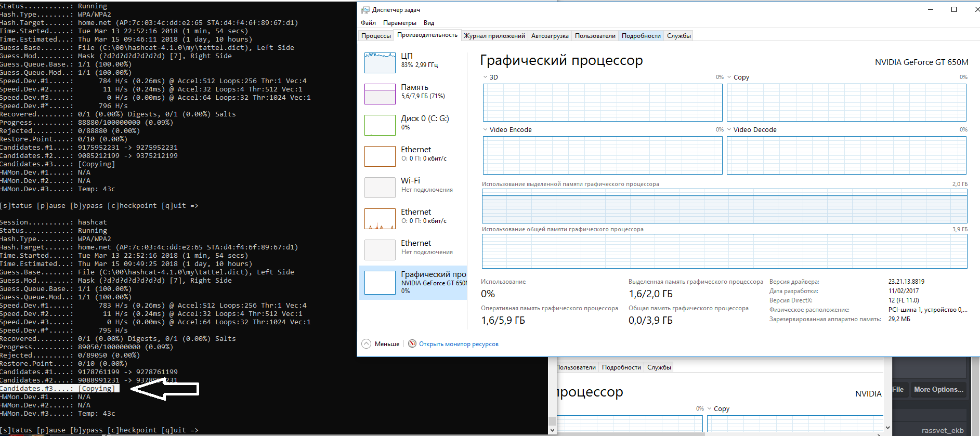The image size is (980, 436).
Task: Open the Video Decode engine dropdown
Action: tap(729, 130)
